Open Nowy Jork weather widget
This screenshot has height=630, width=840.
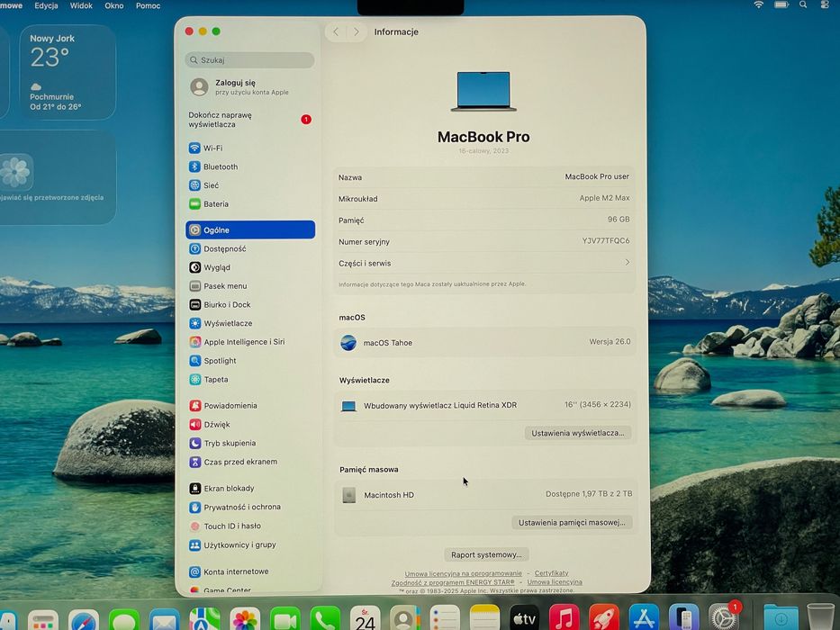pos(68,72)
